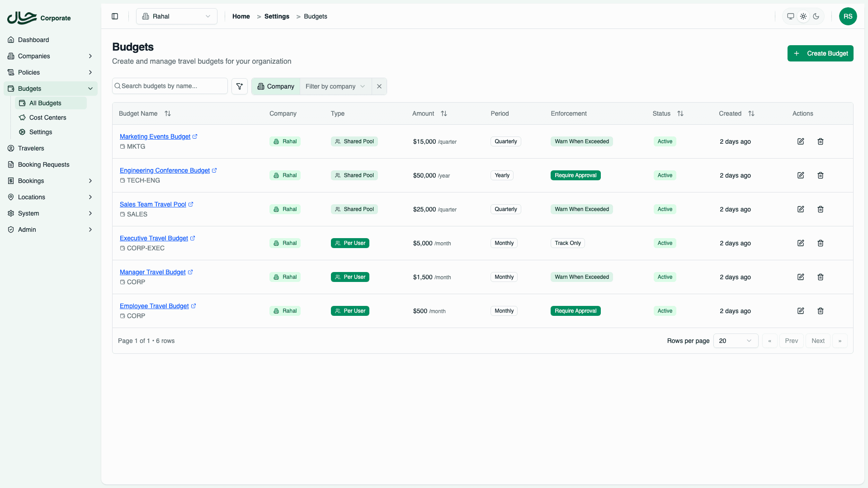Image resolution: width=868 pixels, height=488 pixels.
Task: Go to Booking Requests in sidebar
Action: 43,164
